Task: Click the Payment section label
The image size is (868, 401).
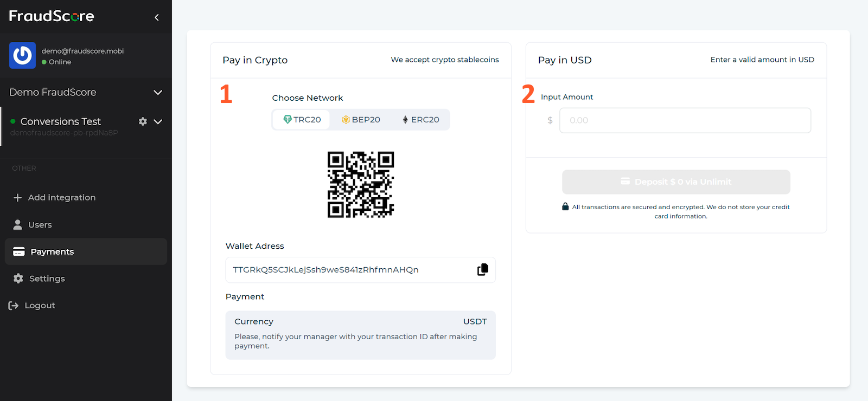Action: pos(245,297)
